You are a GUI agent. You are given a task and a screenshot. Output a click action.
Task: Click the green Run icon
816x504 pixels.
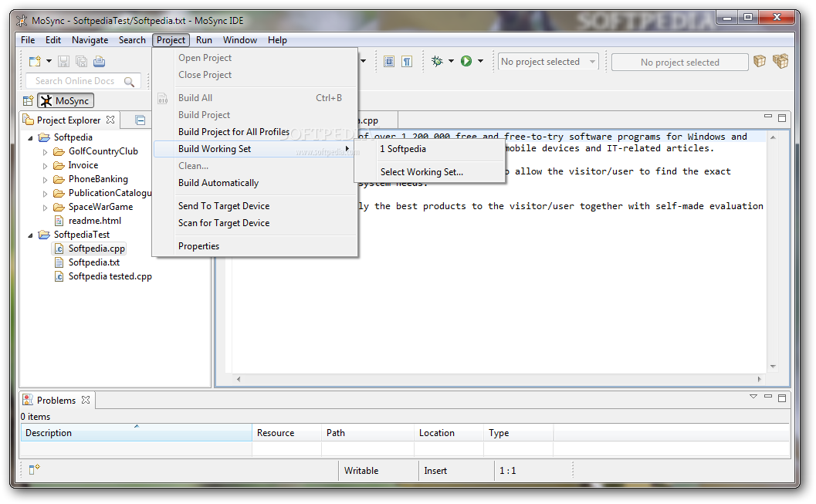(x=466, y=62)
